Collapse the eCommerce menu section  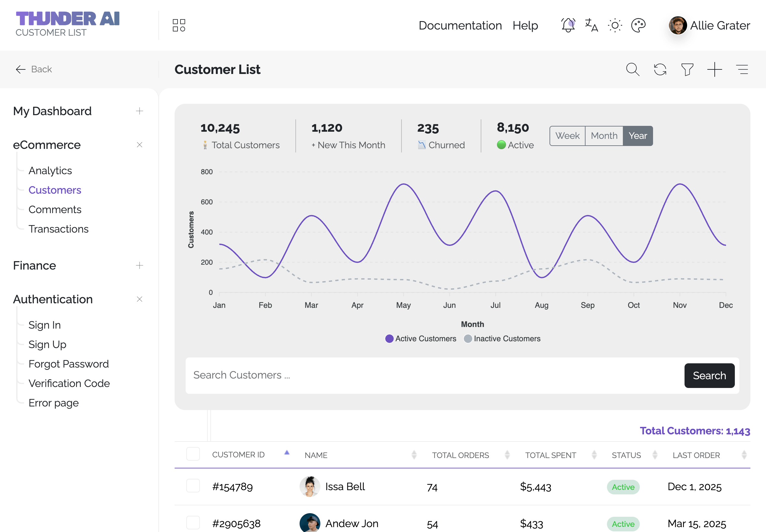139,145
